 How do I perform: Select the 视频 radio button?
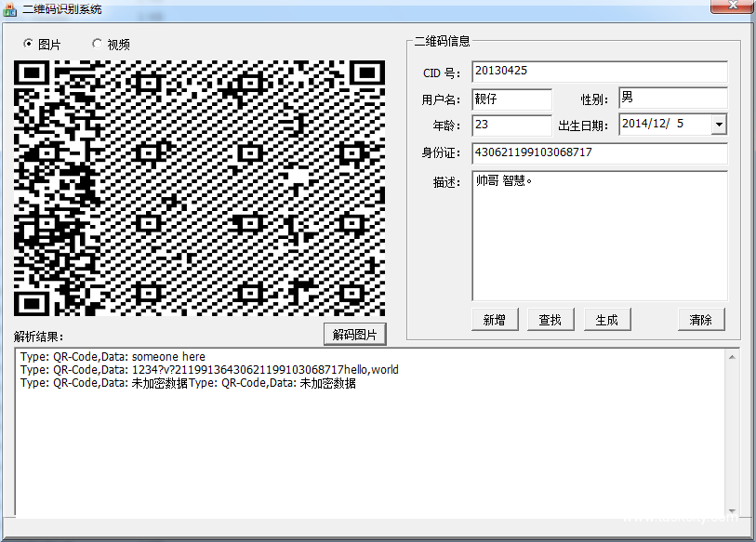click(x=97, y=44)
